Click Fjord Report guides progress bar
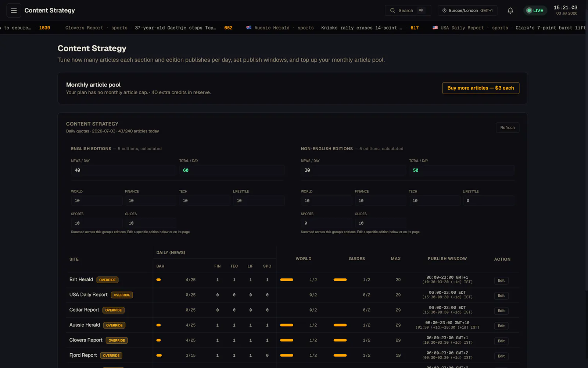Screen dimensions: 588x368 (340, 355)
